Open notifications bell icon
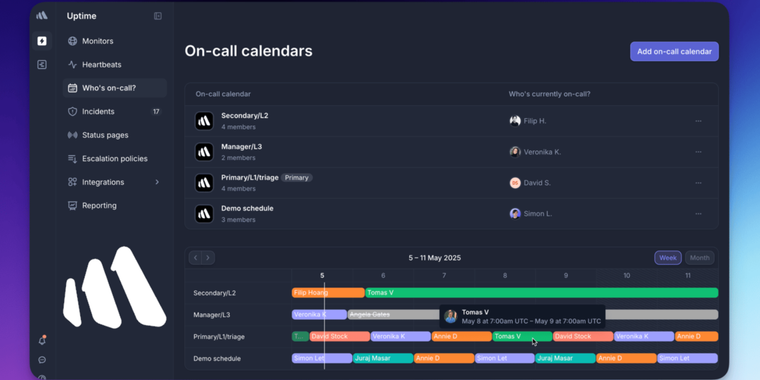760x380 pixels. coord(42,340)
